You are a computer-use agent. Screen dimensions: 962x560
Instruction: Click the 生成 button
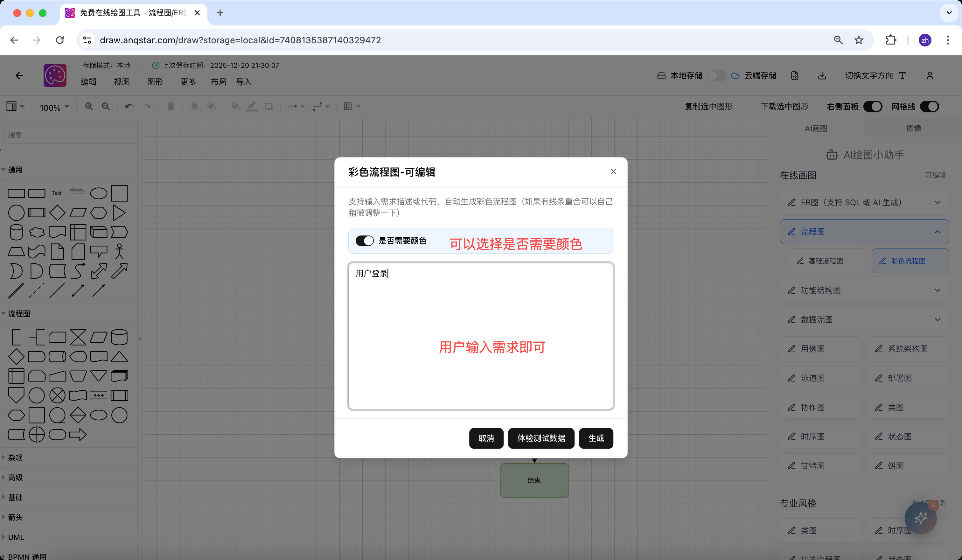pos(596,438)
